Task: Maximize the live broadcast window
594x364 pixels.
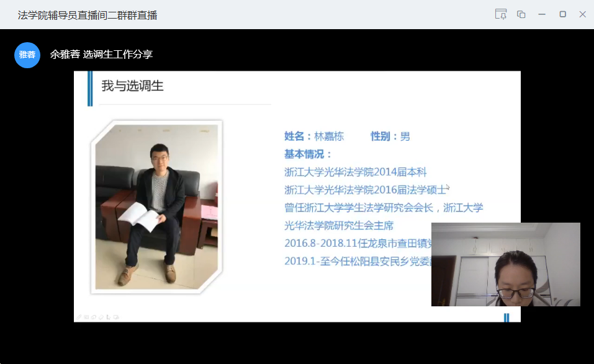Action: coord(562,14)
